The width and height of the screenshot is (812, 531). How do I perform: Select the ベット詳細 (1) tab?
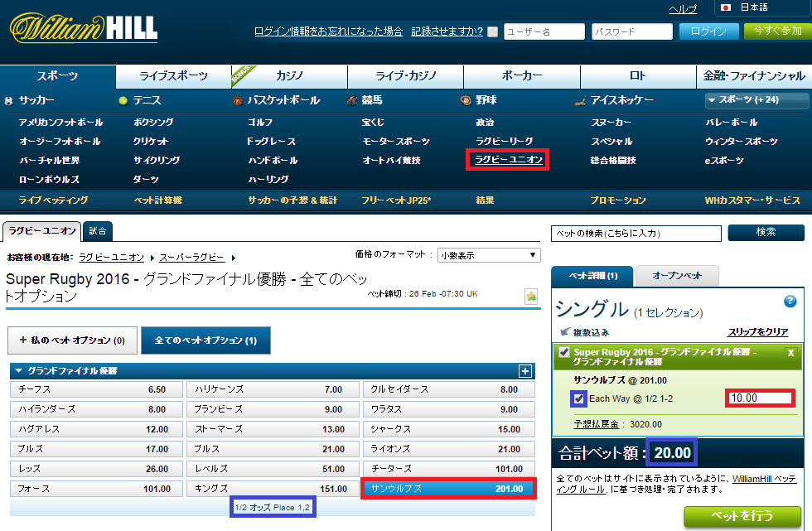[592, 276]
